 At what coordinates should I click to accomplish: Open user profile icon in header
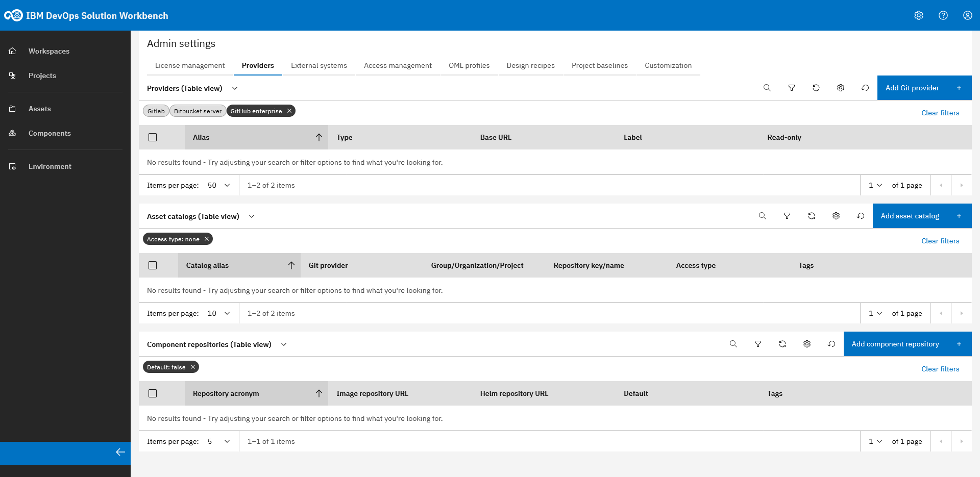point(968,15)
